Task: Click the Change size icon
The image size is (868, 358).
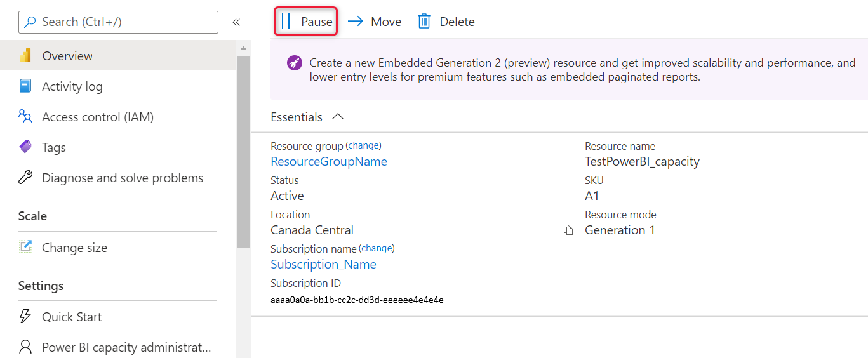Action: pos(25,248)
